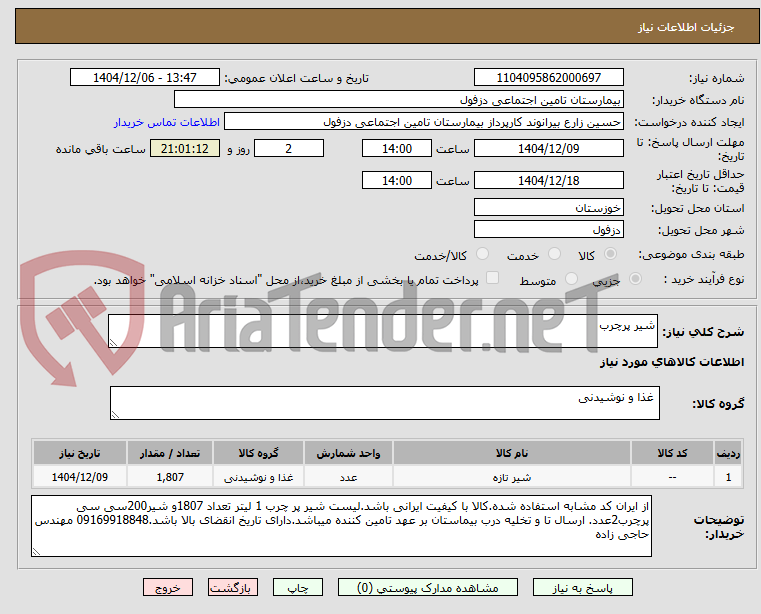Toggle the اسناد خزانه اسلامی payment checkbox
The image size is (761, 614).
pos(492,278)
